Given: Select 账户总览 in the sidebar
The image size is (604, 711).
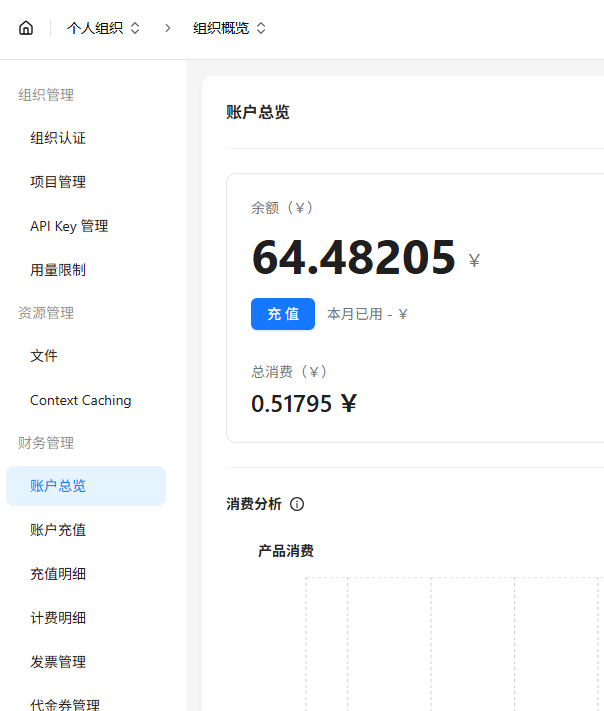Looking at the screenshot, I should coord(86,486).
